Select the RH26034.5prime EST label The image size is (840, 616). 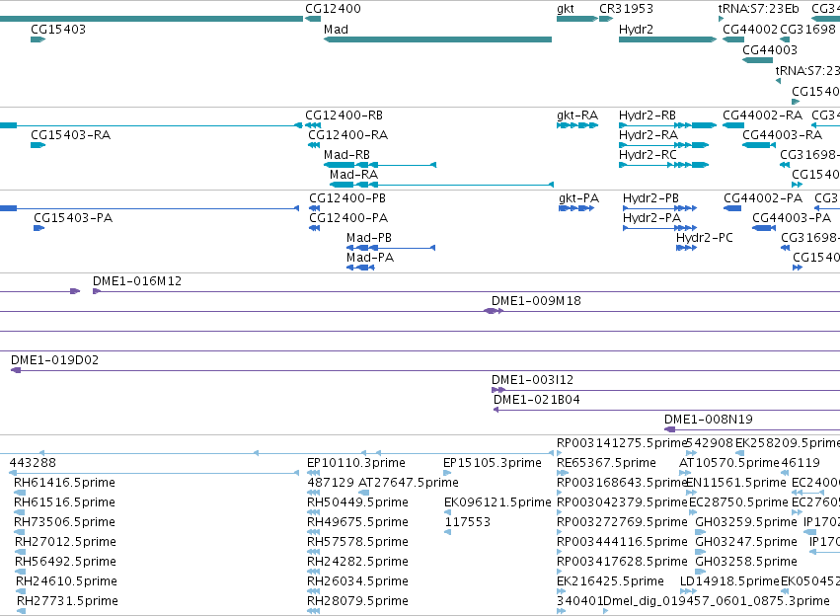pos(357,581)
